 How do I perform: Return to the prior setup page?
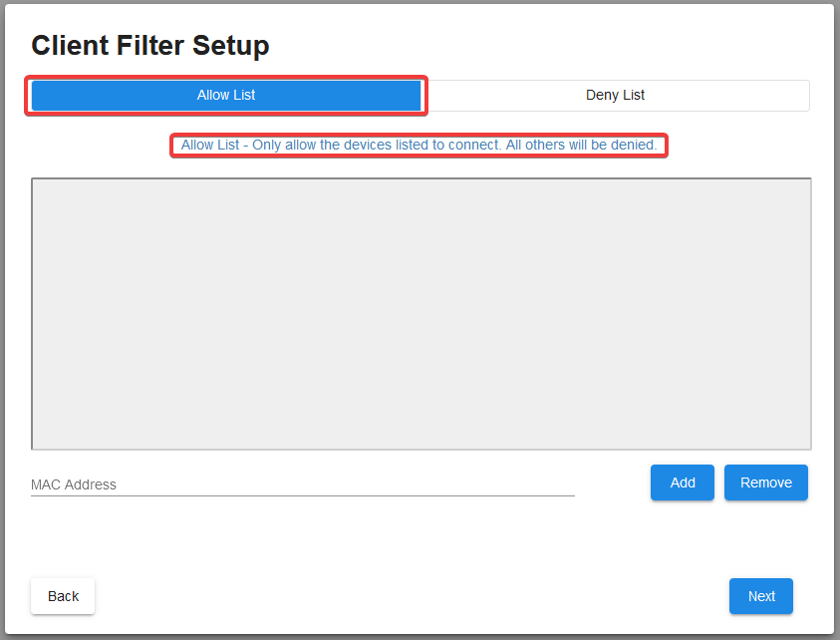63,596
